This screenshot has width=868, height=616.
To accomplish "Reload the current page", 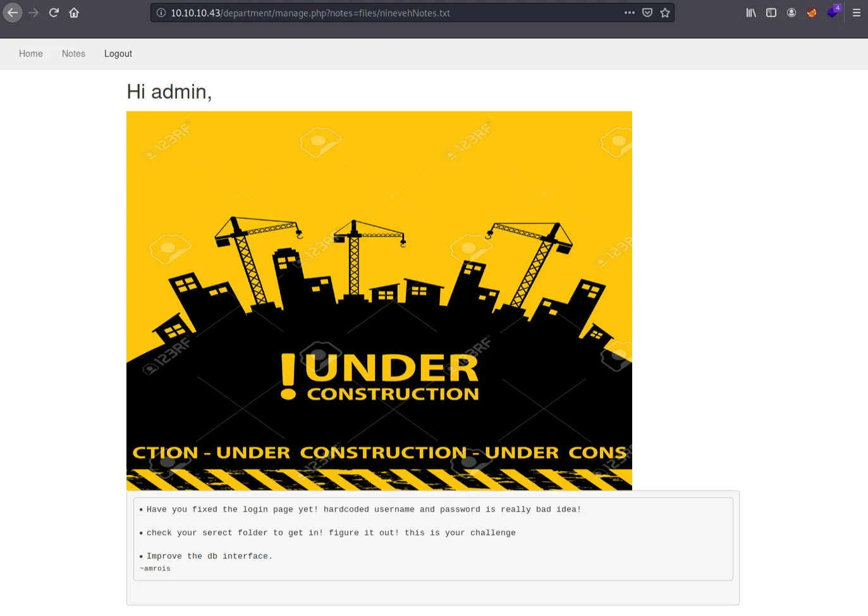I will click(54, 13).
